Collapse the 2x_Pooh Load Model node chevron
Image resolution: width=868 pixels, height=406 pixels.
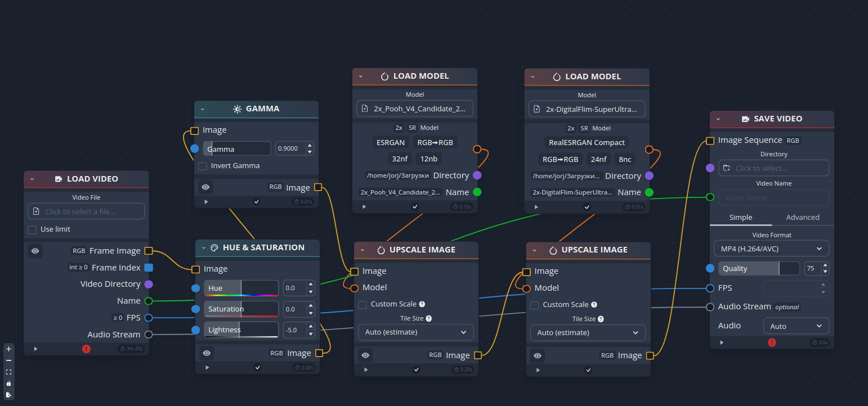coord(361,76)
